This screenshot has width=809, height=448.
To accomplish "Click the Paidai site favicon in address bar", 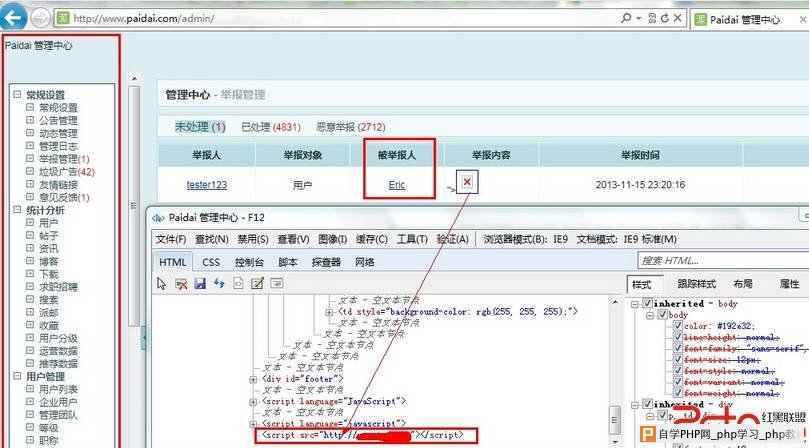I will (x=63, y=19).
